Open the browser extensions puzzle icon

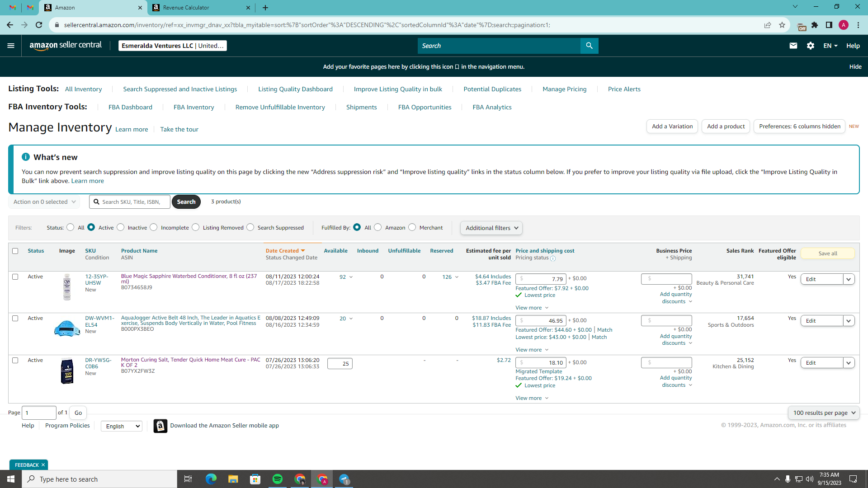[x=815, y=25]
